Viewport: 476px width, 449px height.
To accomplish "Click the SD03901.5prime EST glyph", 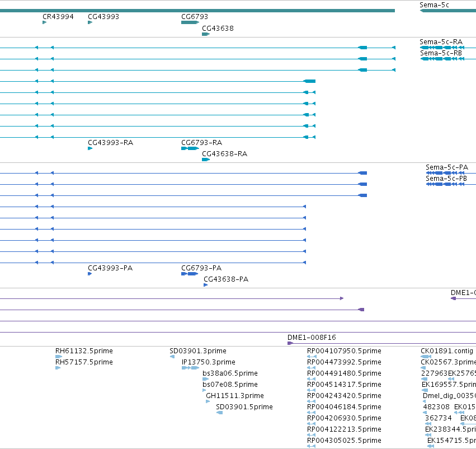I will [219, 413].
